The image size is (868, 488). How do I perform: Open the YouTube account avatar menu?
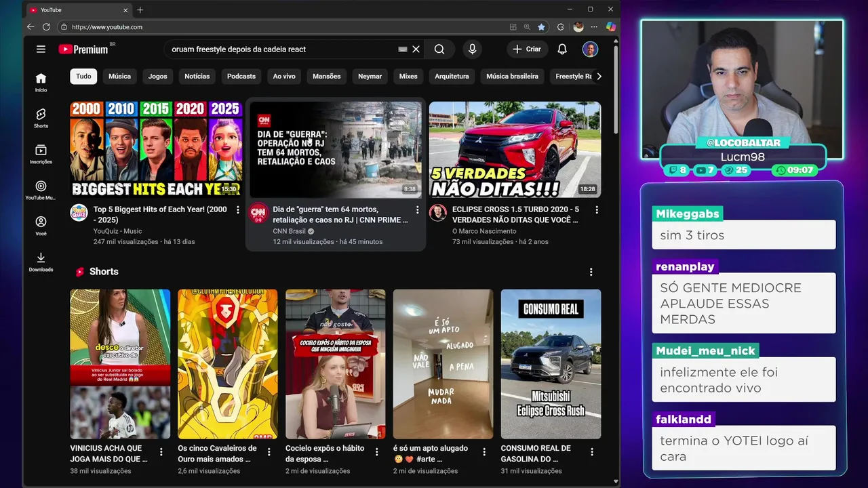point(590,49)
